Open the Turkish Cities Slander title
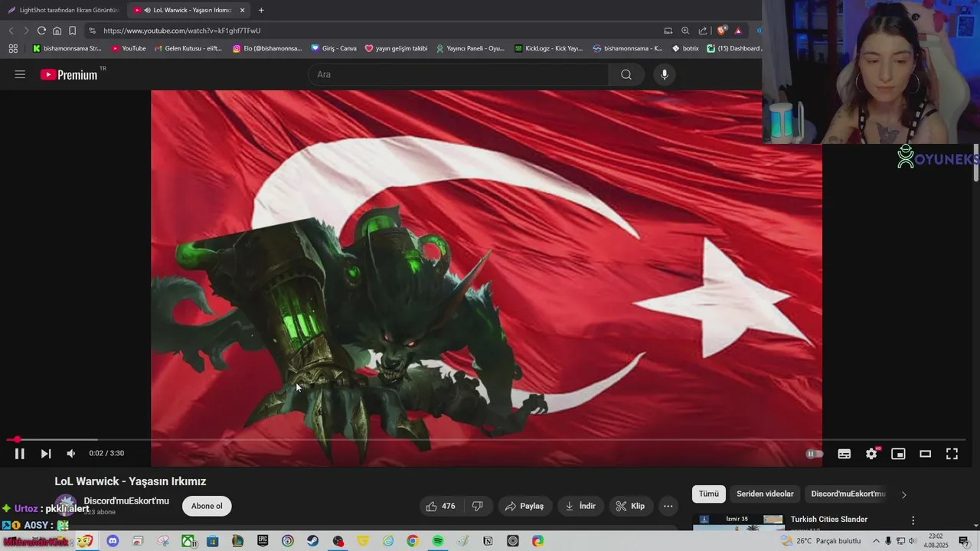980x551 pixels. coord(828,520)
